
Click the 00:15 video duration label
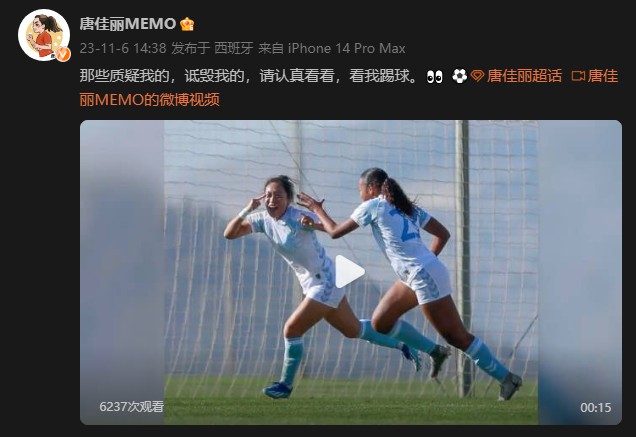click(595, 407)
